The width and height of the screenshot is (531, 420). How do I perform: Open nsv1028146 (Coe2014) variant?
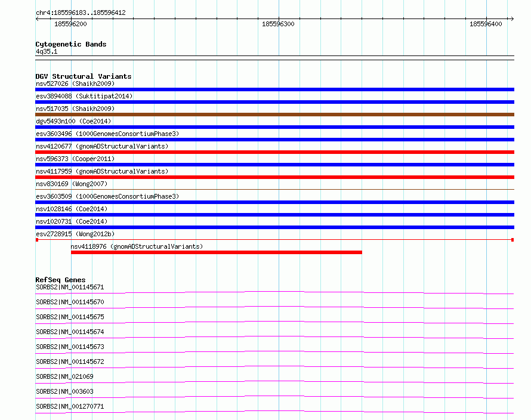coord(72,209)
